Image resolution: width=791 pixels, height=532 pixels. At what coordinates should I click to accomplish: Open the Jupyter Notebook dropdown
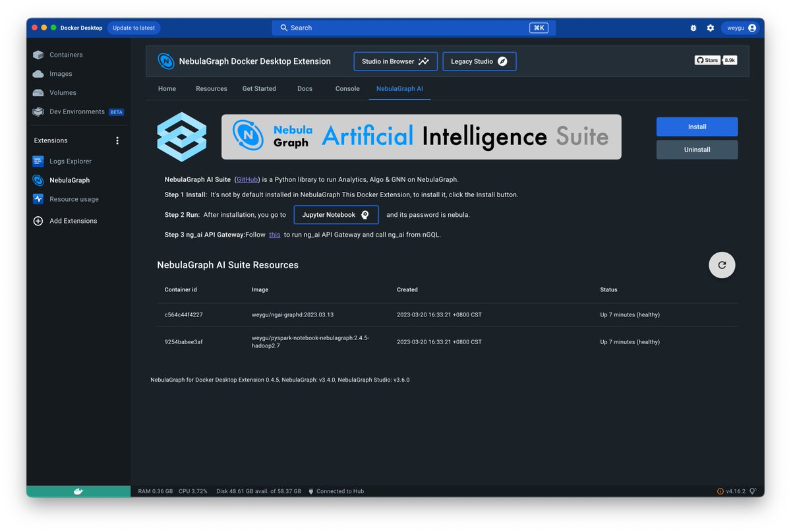click(x=335, y=214)
